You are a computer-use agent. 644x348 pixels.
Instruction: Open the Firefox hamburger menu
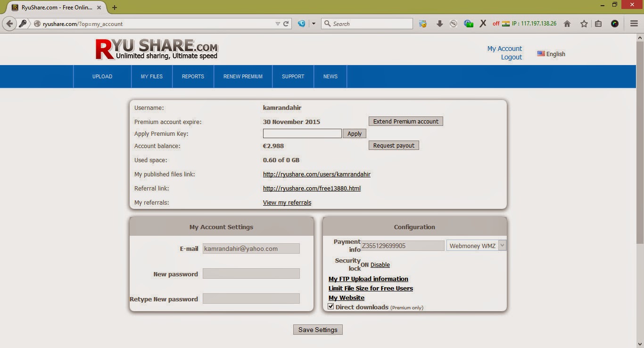click(x=634, y=24)
